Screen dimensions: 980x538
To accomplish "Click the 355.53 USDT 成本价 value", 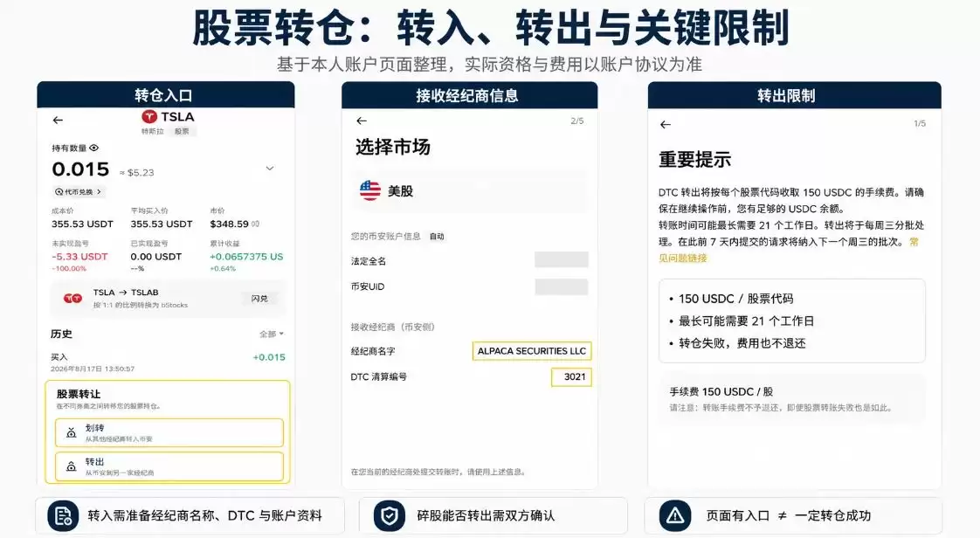I will click(x=82, y=224).
